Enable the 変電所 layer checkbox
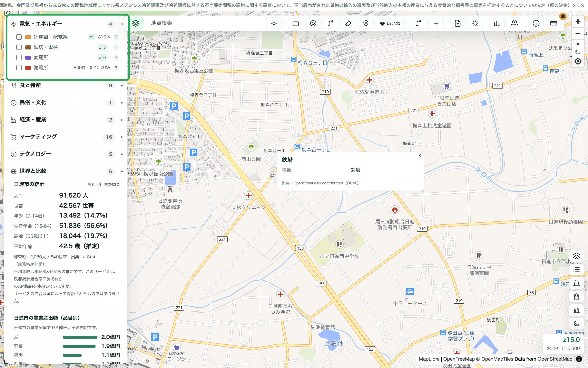This screenshot has width=588, height=368. tap(19, 57)
